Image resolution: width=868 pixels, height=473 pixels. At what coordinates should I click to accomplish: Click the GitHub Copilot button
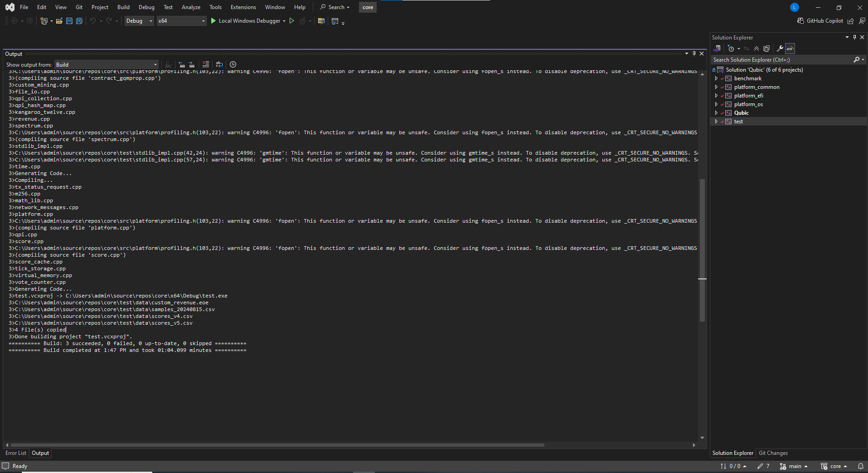820,21
